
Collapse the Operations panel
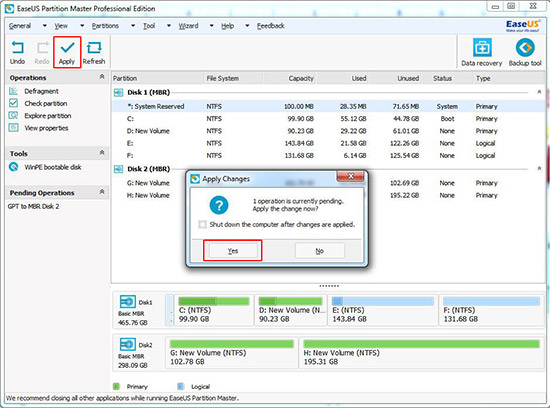coord(102,77)
